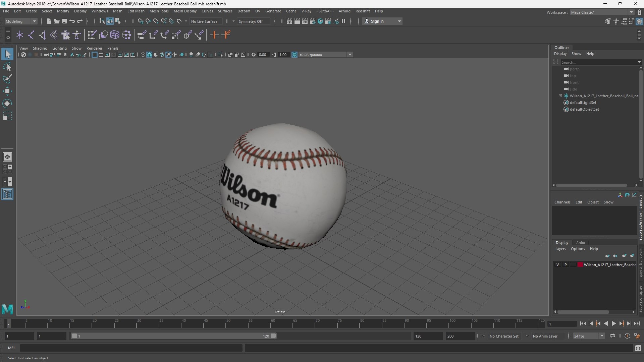Open the viewport Renderer menu
Viewport: 644px width, 362px height.
(94, 48)
